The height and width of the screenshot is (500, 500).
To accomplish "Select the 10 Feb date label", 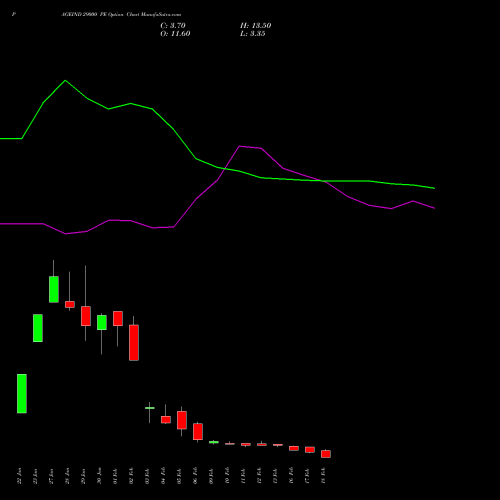I will tap(227, 476).
